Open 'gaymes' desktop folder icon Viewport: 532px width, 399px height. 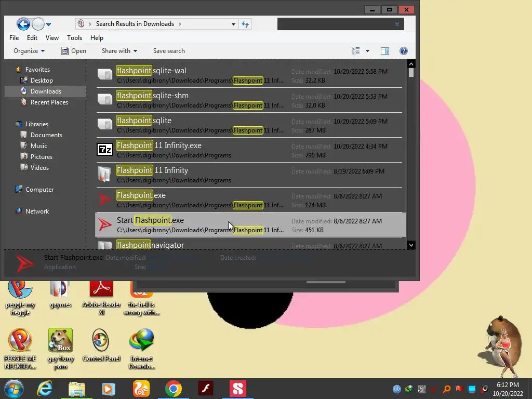point(60,295)
